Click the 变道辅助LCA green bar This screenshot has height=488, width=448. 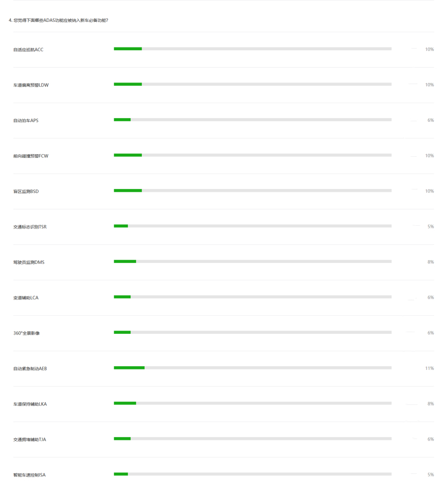coord(122,297)
